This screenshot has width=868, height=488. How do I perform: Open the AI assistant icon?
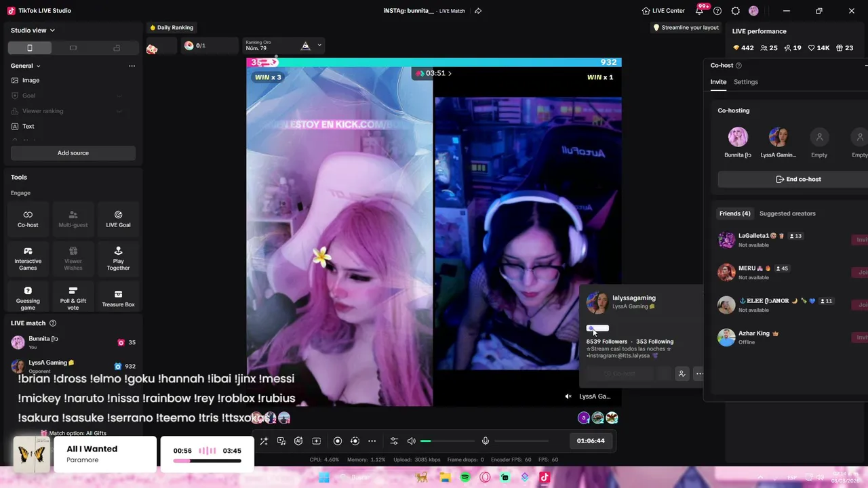click(x=298, y=441)
